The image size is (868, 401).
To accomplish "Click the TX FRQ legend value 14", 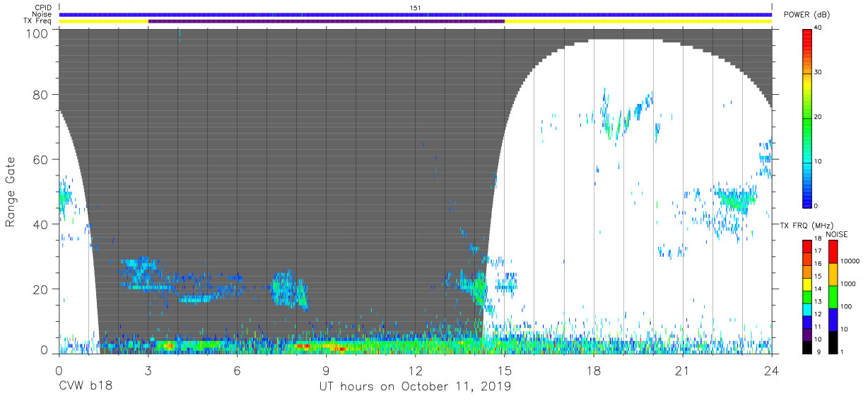I will [x=816, y=290].
